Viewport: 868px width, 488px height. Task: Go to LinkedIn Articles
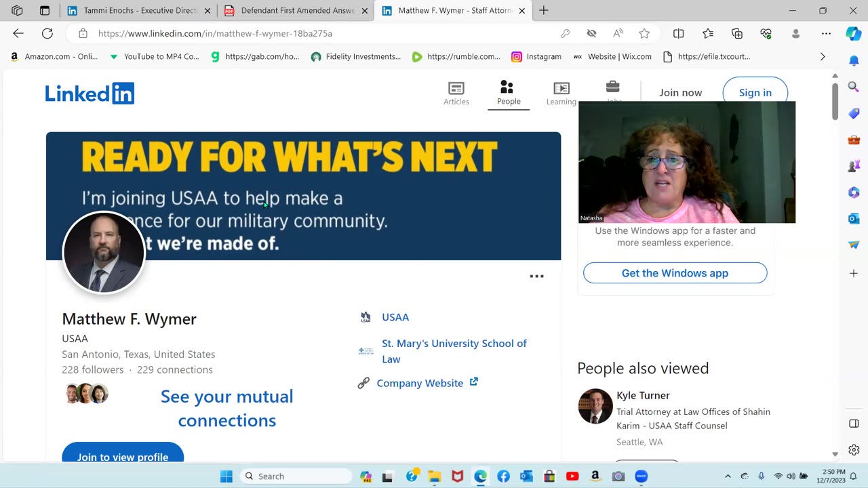click(456, 94)
